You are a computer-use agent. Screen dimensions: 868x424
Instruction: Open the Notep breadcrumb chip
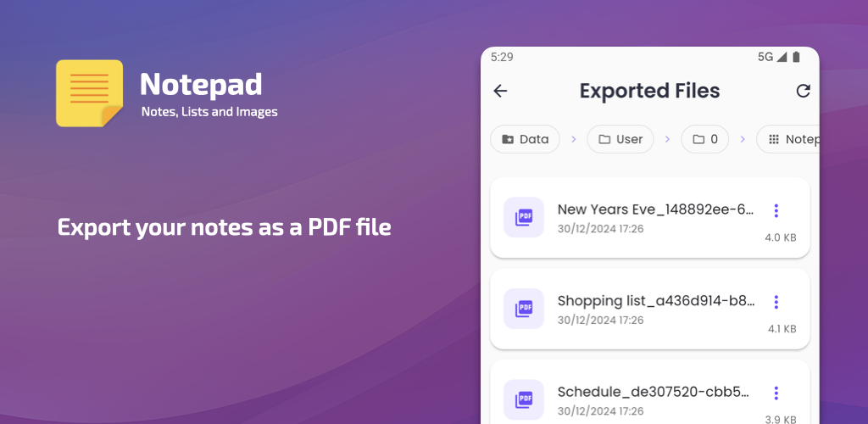(x=787, y=139)
